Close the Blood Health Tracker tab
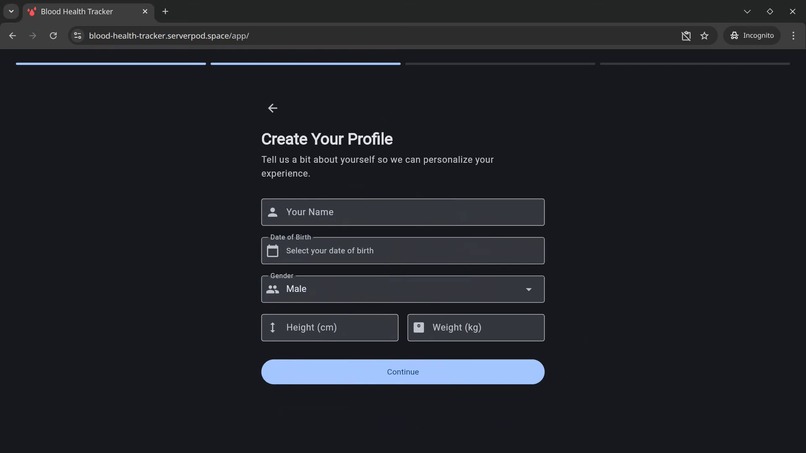 [x=145, y=11]
